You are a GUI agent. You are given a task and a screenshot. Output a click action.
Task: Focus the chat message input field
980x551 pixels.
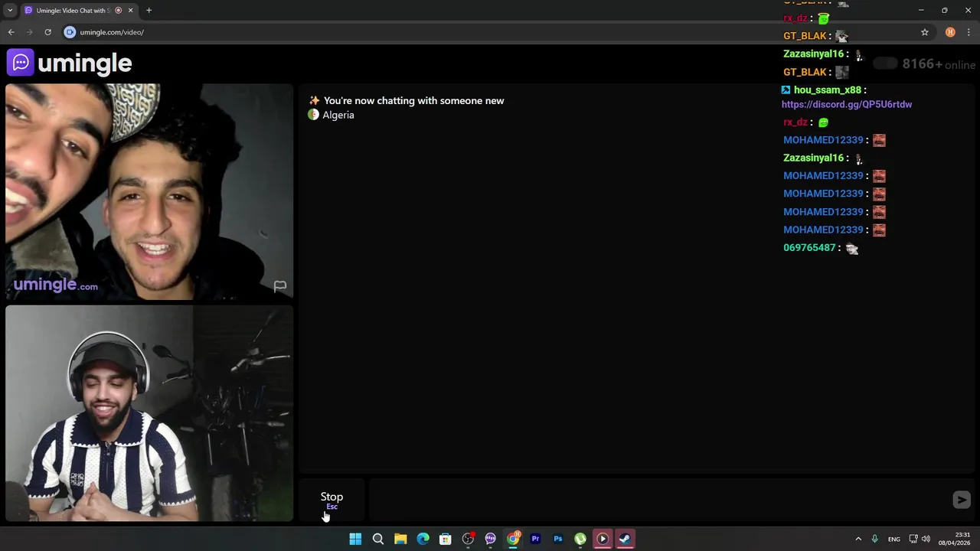click(x=658, y=500)
